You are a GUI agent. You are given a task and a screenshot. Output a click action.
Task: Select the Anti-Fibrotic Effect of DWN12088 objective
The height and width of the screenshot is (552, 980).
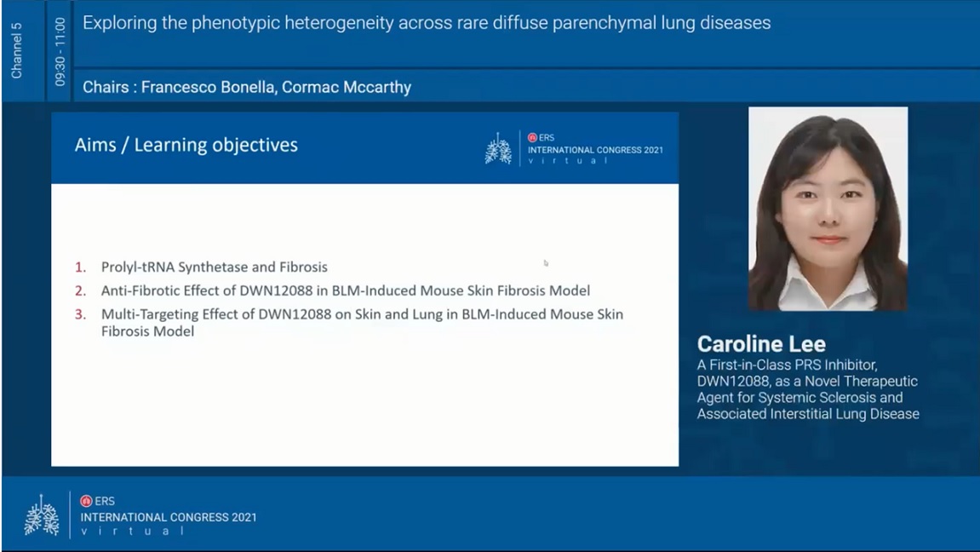[x=345, y=290]
